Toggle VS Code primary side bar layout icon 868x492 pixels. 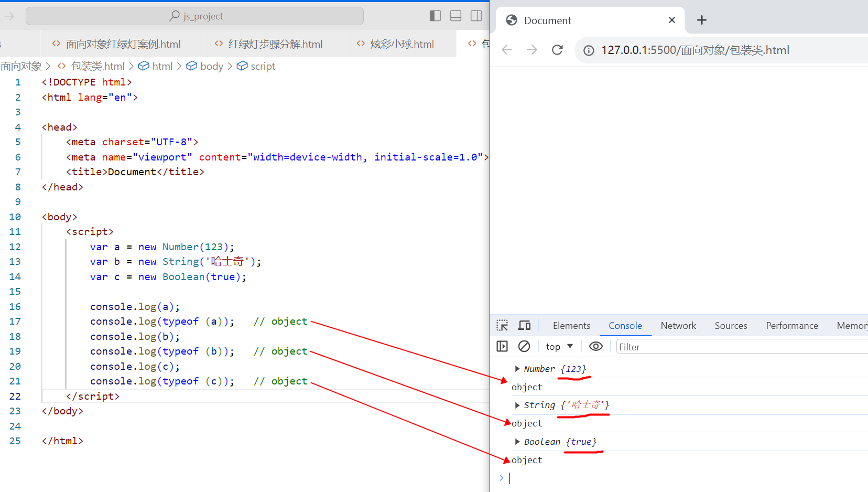pos(435,16)
